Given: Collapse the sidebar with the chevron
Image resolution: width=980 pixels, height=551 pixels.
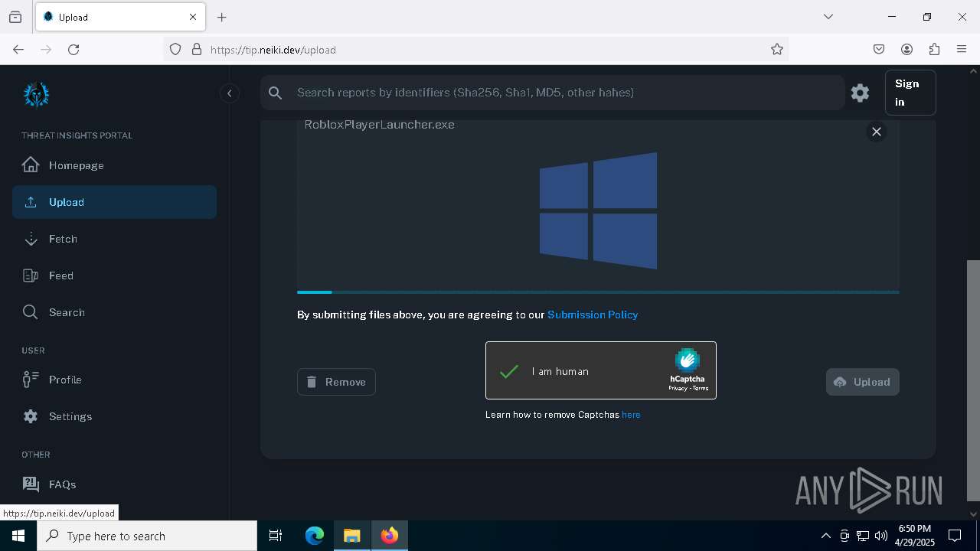Looking at the screenshot, I should click(229, 93).
